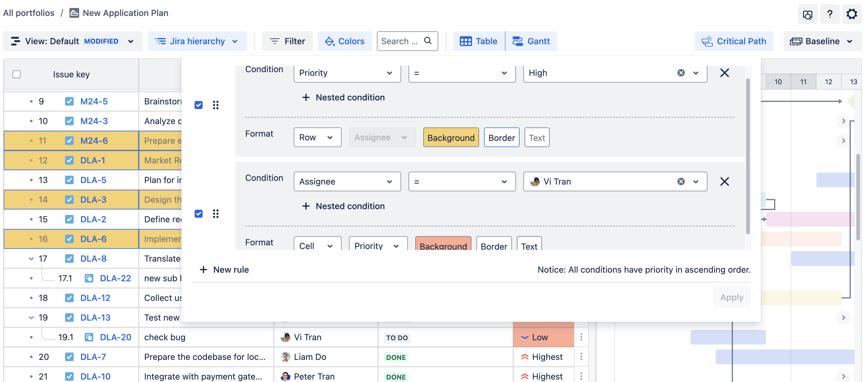This screenshot has width=868, height=382.
Task: Remove the Priority condition rule
Action: (724, 73)
